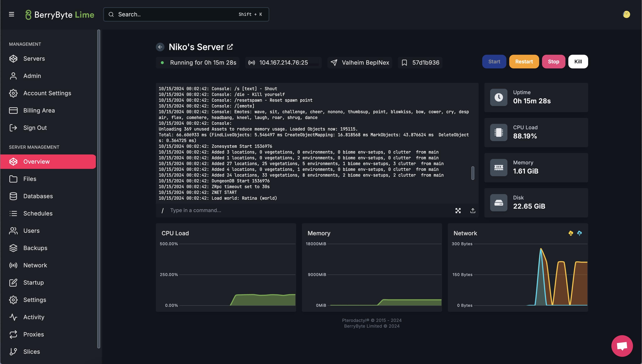Open the Startup configuration panel
Viewport: 642px width, 364px height.
coord(34,282)
